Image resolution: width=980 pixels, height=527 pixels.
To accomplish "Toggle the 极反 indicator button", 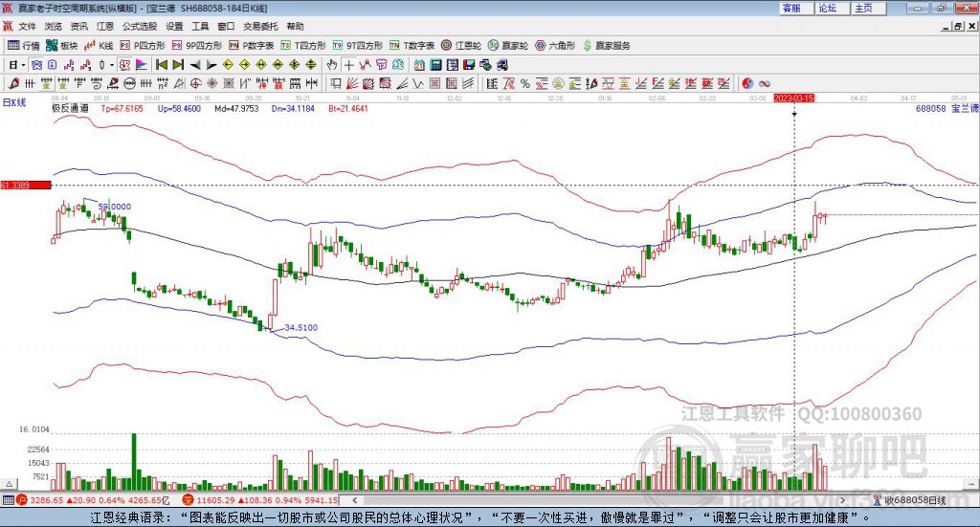I will pyautogui.click(x=125, y=65).
